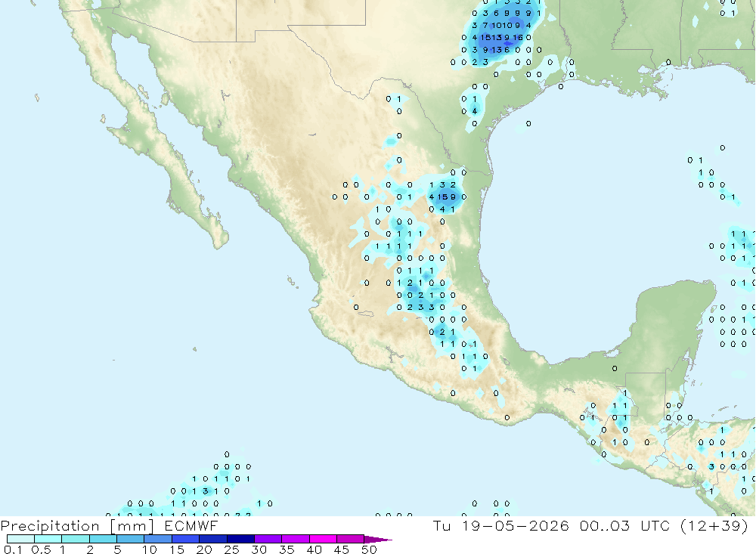Select the 20–25 mm navy legend box
This screenshot has width=756, height=554.
click(212, 539)
